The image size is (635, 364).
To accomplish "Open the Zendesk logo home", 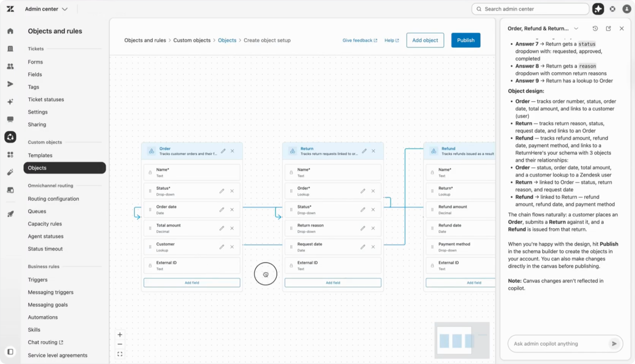I will pos(10,9).
